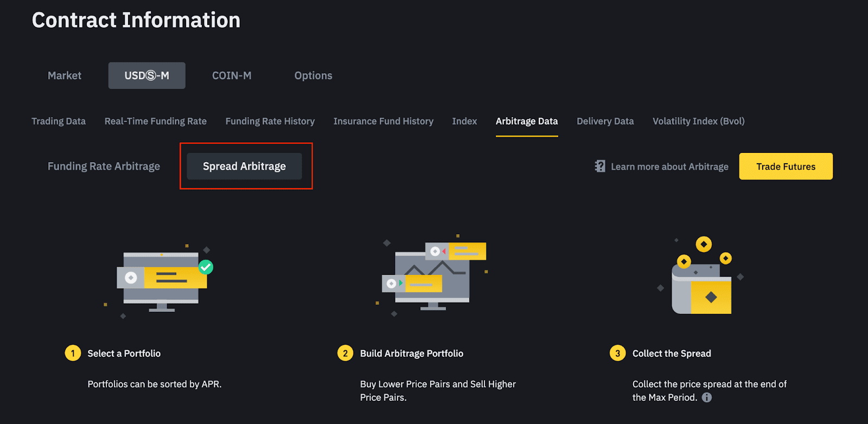868x424 pixels.
Task: Click the yellow step 2 number badge
Action: coord(346,354)
